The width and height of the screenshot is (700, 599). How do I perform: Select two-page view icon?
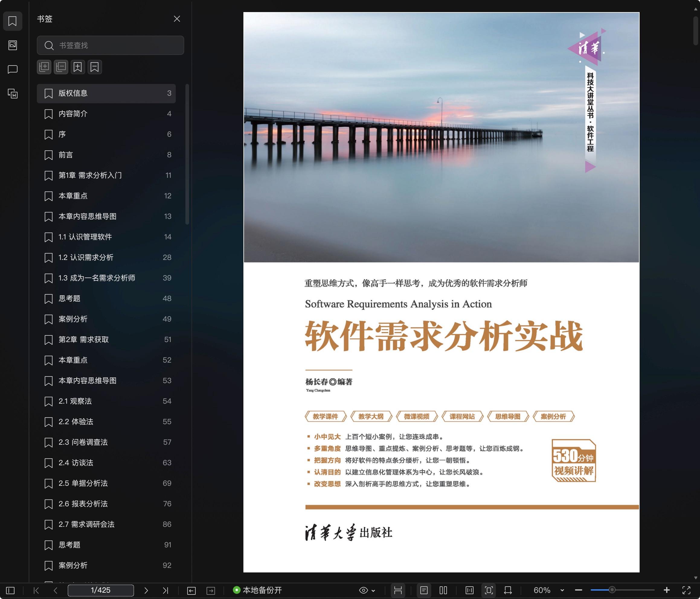(x=443, y=590)
